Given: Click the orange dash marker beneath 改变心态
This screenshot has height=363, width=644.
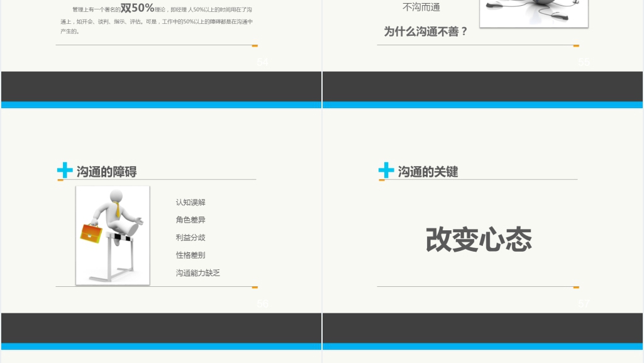Looking at the screenshot, I should 575,287.
